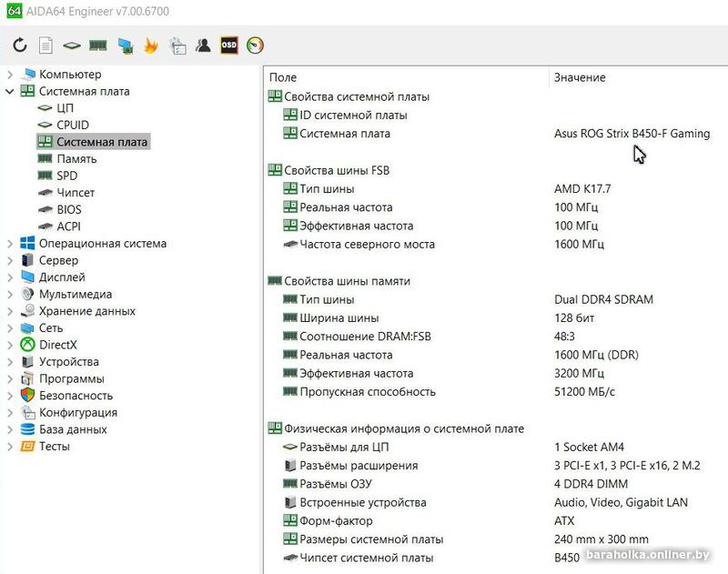Click the memory module toolbar icon

(x=98, y=45)
